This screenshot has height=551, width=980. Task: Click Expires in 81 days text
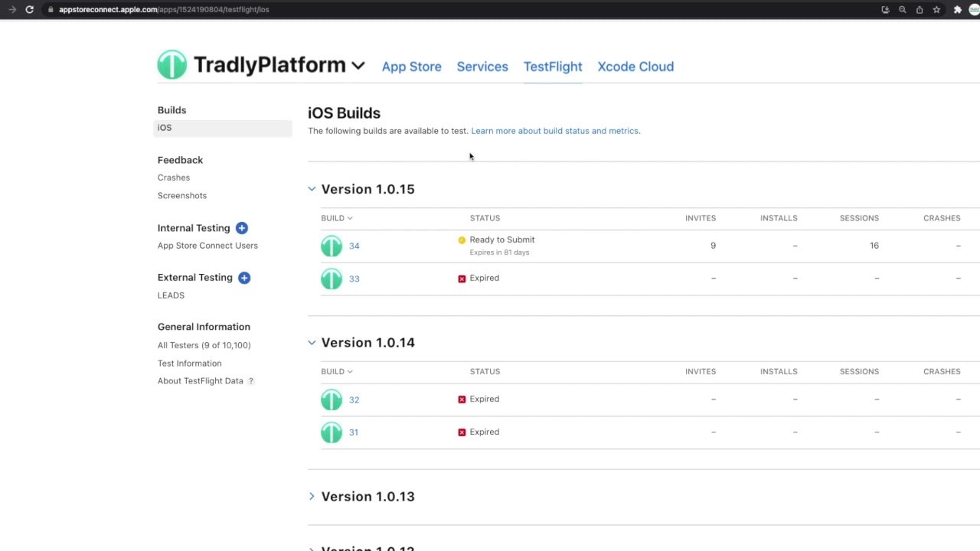499,253
